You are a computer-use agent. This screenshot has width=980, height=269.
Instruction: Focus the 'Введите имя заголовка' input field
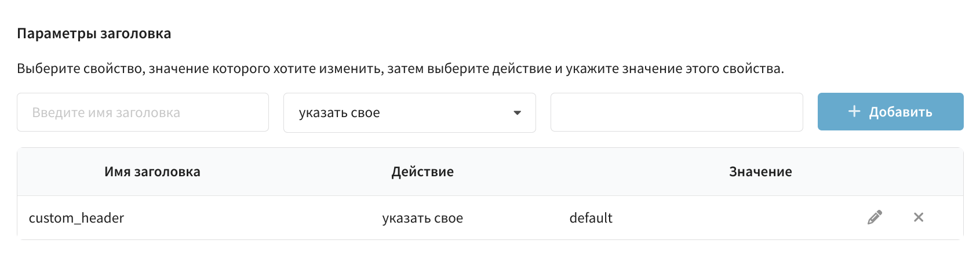pyautogui.click(x=143, y=112)
